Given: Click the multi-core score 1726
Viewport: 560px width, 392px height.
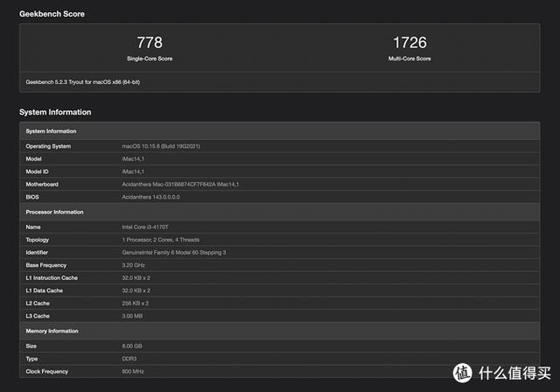Looking at the screenshot, I should [x=409, y=43].
